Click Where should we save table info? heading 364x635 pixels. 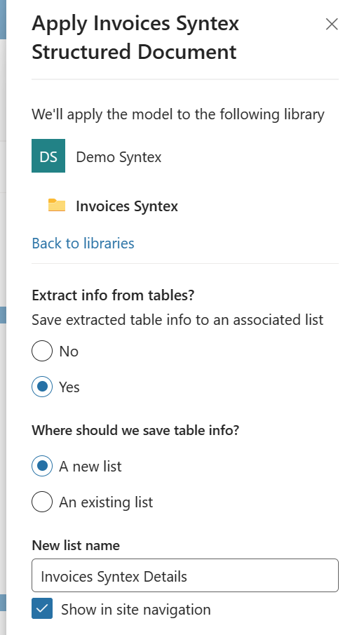[x=135, y=429]
